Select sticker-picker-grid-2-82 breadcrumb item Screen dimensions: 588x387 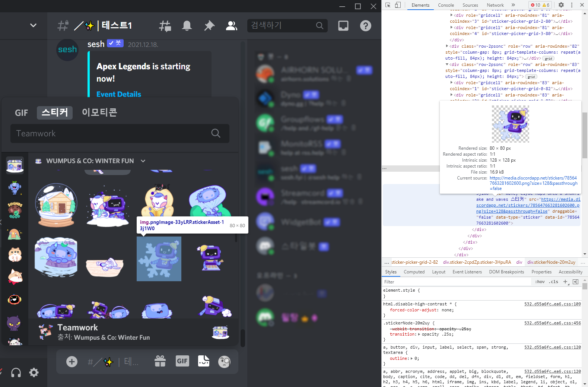(x=414, y=262)
